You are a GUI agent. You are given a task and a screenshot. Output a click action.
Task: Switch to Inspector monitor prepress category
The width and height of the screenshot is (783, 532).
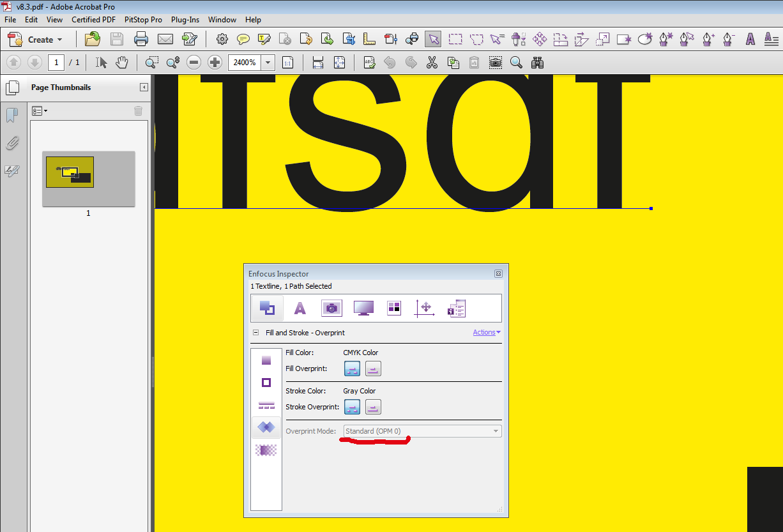tap(363, 308)
